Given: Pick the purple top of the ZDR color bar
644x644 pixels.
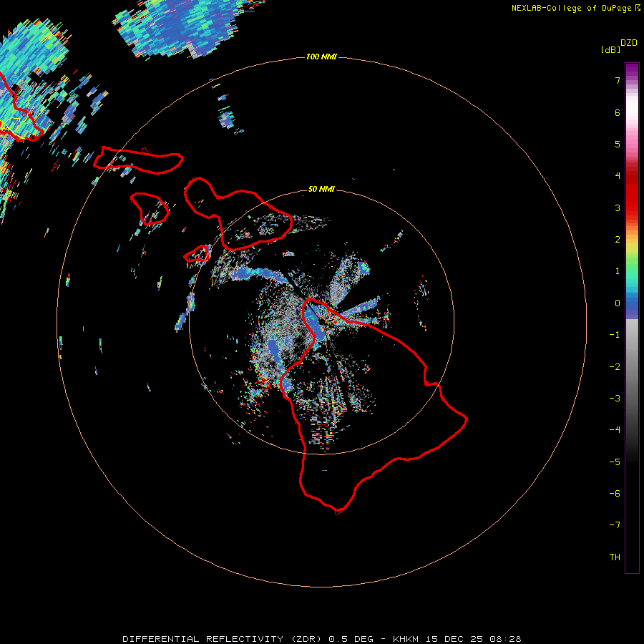Looking at the screenshot, I should pos(632,71).
